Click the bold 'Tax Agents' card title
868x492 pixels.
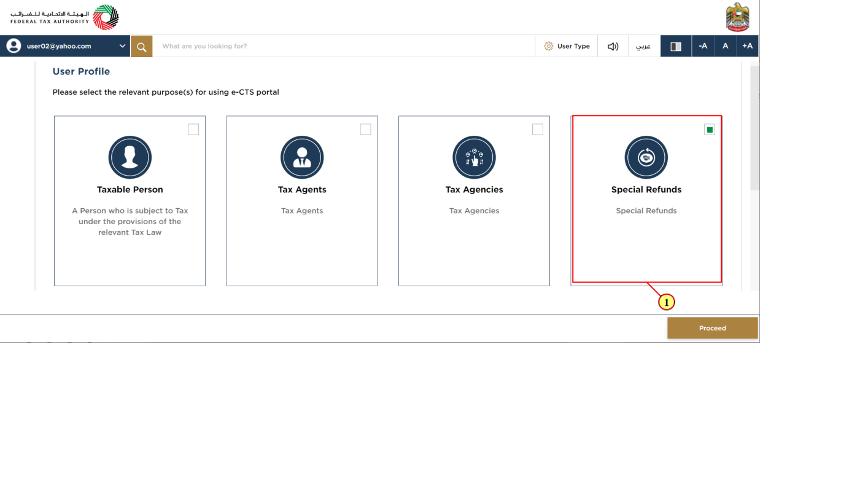pyautogui.click(x=302, y=190)
